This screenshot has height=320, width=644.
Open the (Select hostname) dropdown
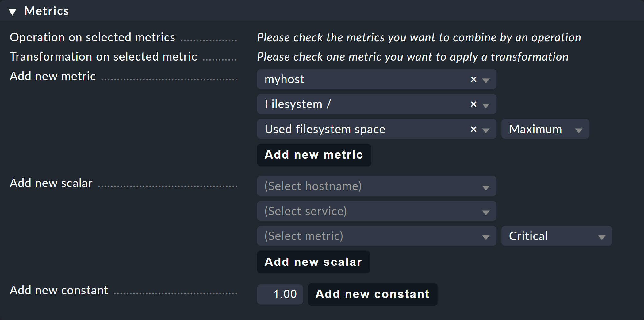click(x=376, y=186)
